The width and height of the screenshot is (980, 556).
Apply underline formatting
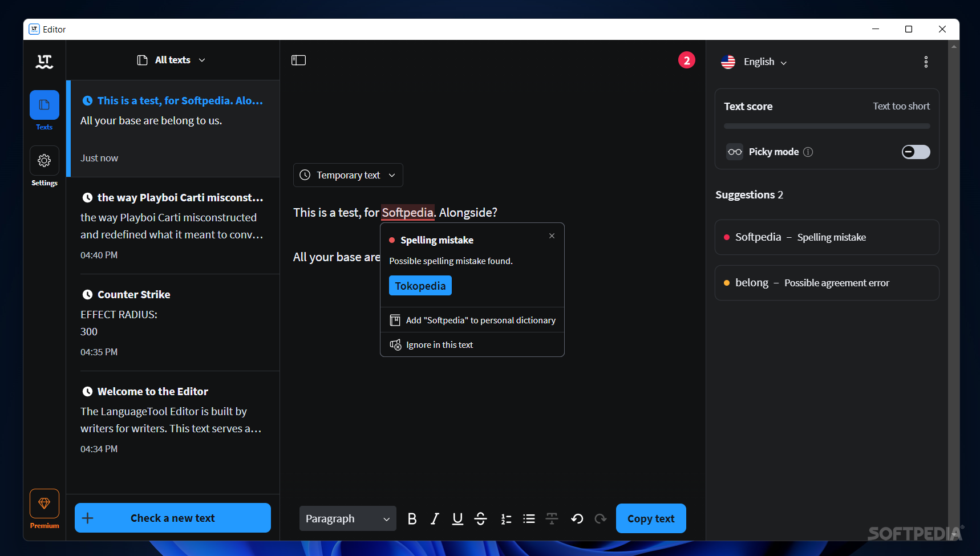coord(457,518)
